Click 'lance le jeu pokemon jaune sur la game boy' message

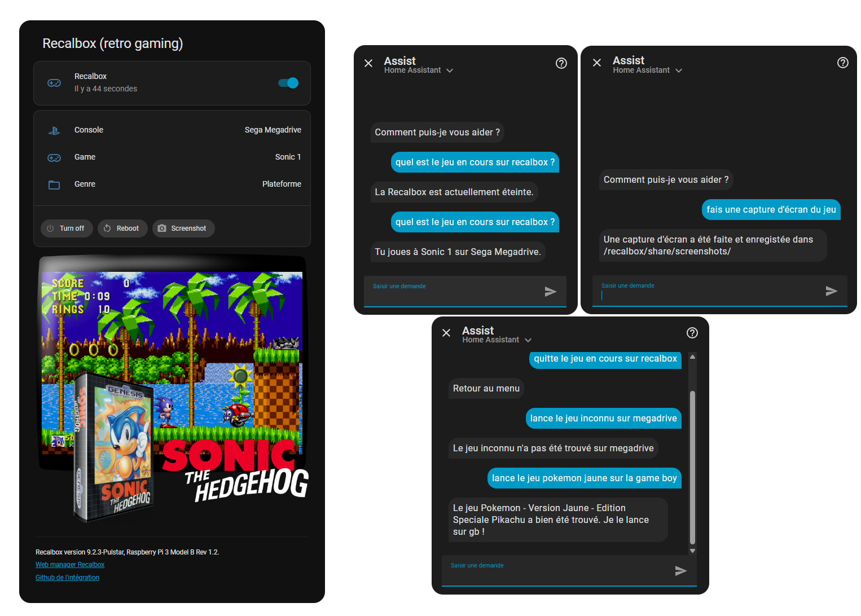tap(584, 478)
